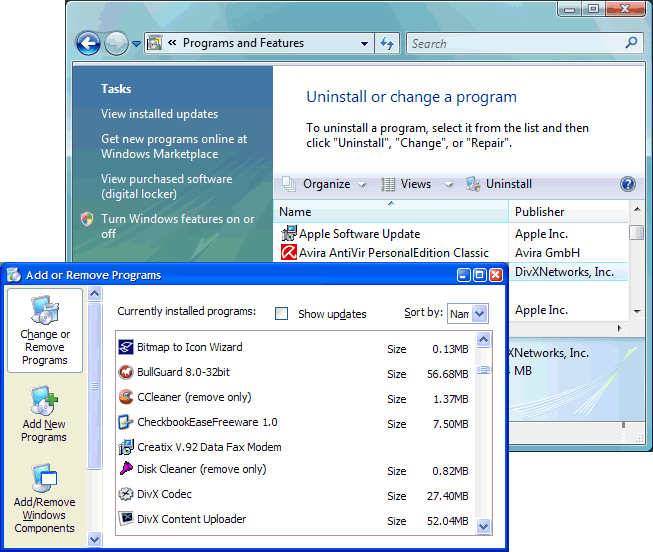This screenshot has width=653, height=552.
Task: Click scroll-up arrow of Vista program list
Action: [637, 209]
